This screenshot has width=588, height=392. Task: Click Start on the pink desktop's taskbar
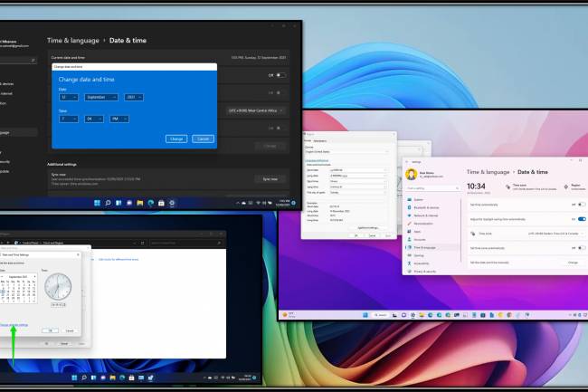pos(365,315)
